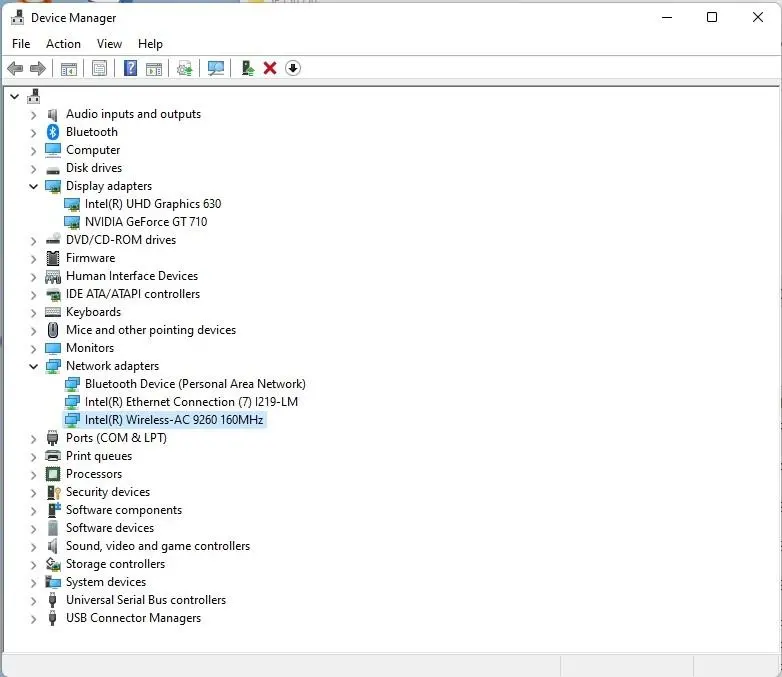Expand Universal Serial Bus controllers
782x677 pixels.
(33, 601)
